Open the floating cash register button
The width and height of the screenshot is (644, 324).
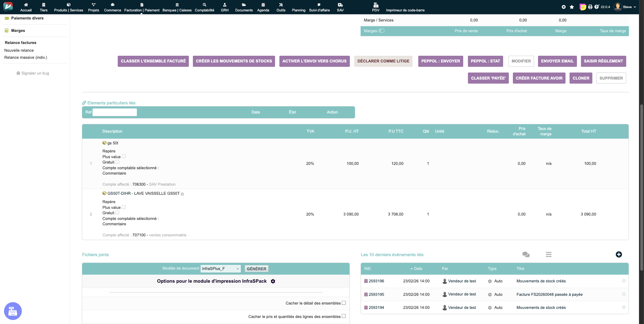(13, 311)
